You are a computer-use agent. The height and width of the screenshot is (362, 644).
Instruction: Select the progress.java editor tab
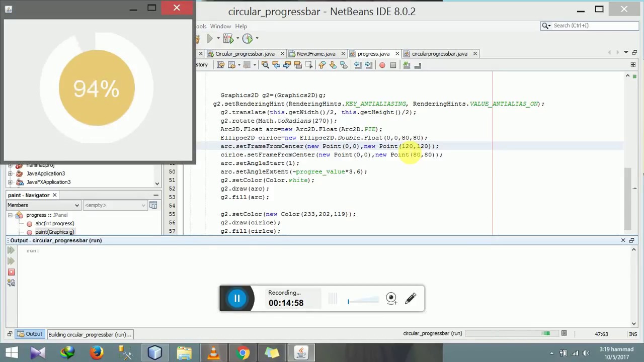(373, 54)
